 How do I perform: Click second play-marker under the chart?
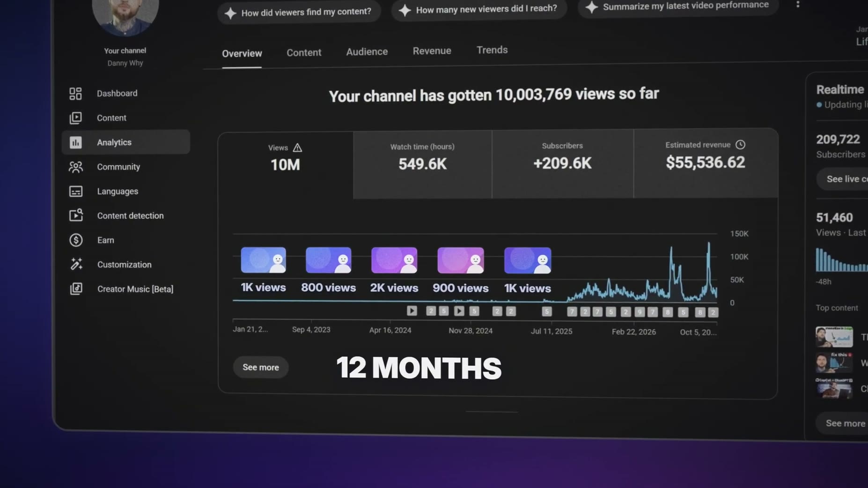459,311
